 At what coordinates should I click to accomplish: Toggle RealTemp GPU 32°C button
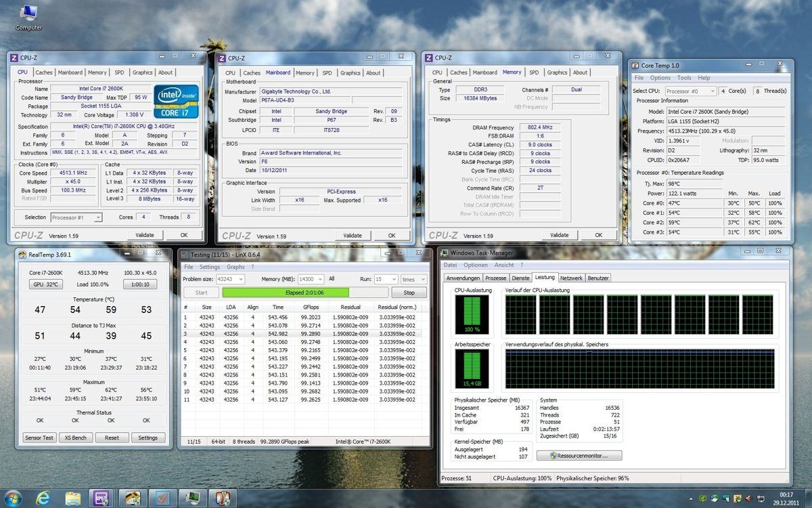45,284
